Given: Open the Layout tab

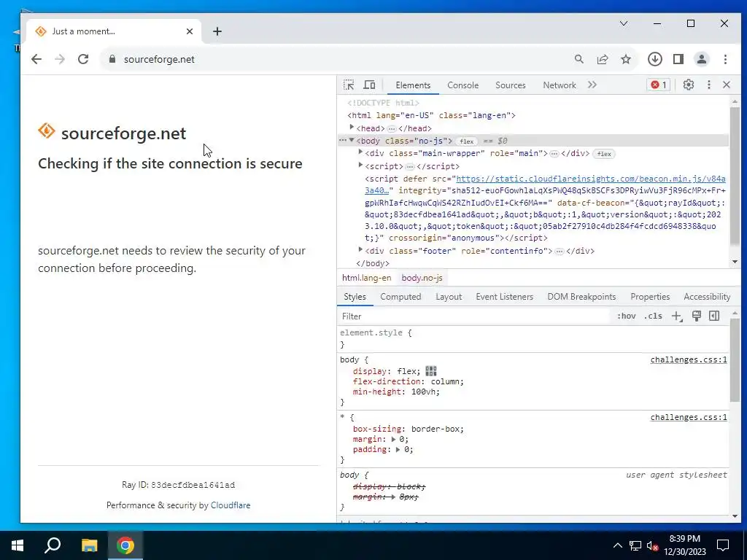Looking at the screenshot, I should (449, 297).
